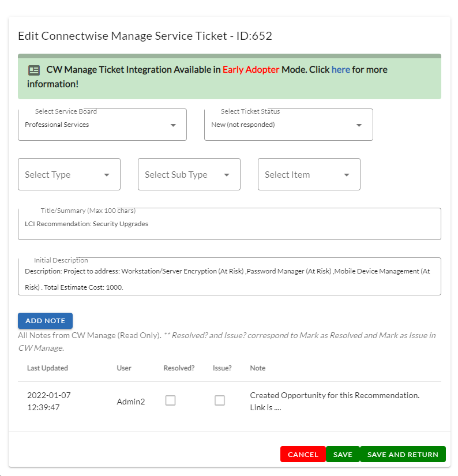Click the red CANCEL button

303,455
